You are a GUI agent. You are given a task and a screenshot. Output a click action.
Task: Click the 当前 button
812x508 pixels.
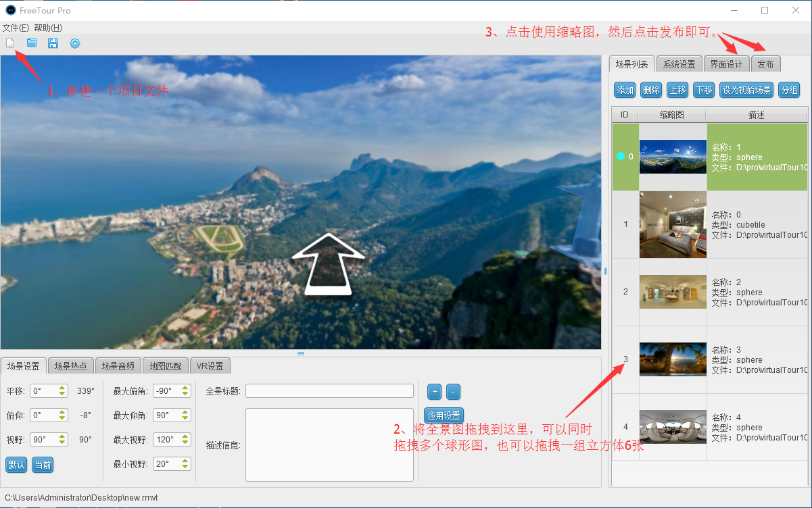(43, 465)
